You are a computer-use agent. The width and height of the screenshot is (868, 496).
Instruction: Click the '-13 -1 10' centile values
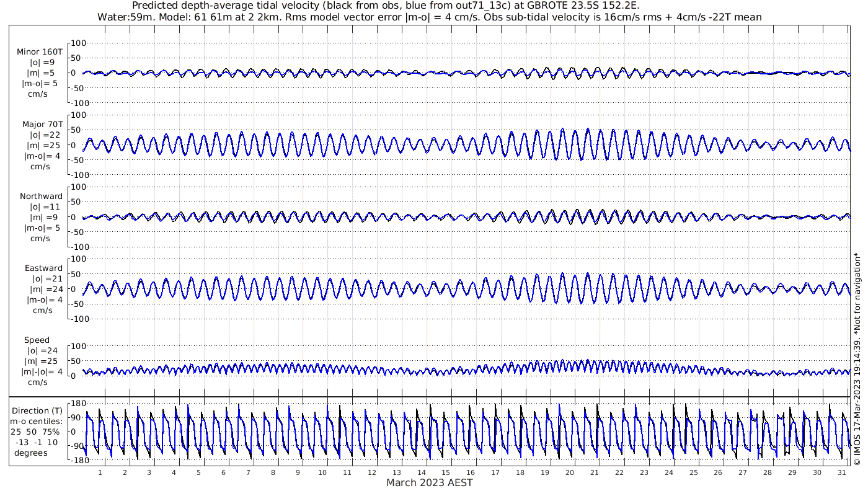(x=38, y=442)
